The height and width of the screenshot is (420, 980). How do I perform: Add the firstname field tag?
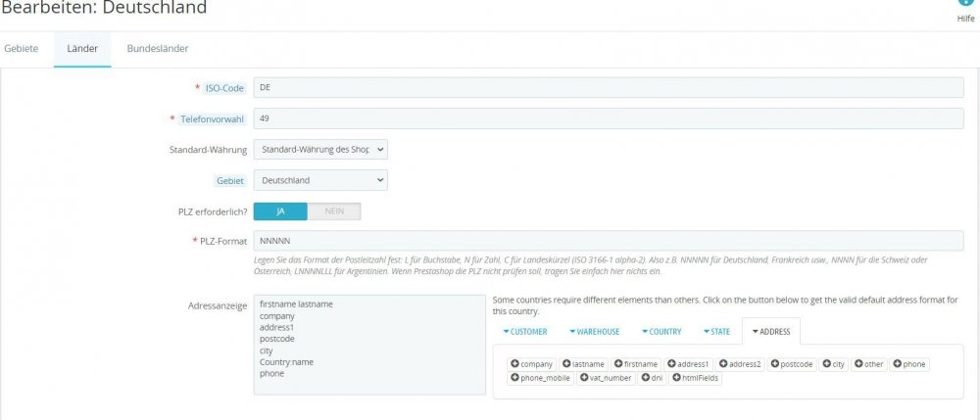[x=636, y=364]
